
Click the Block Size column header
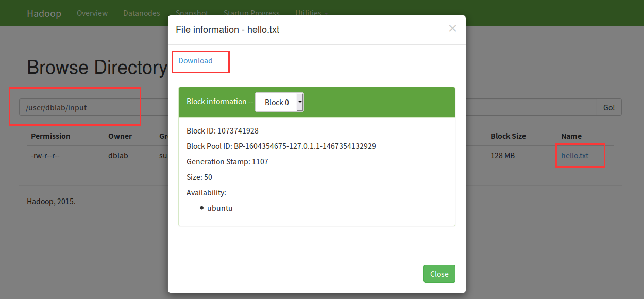click(x=508, y=136)
